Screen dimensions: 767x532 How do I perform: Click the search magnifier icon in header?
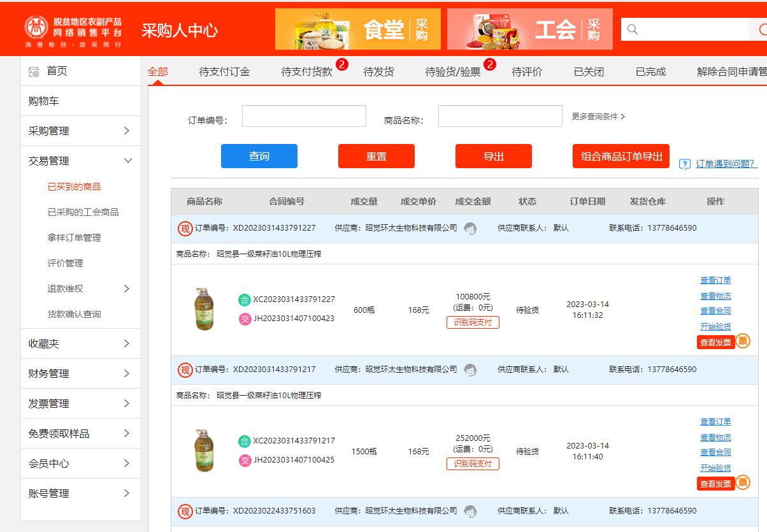[x=633, y=29]
